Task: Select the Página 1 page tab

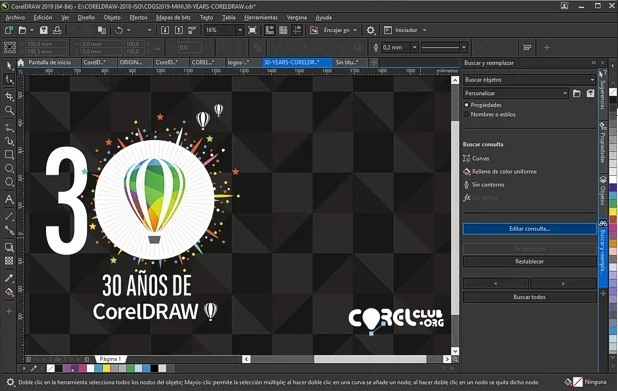Action: point(110,359)
